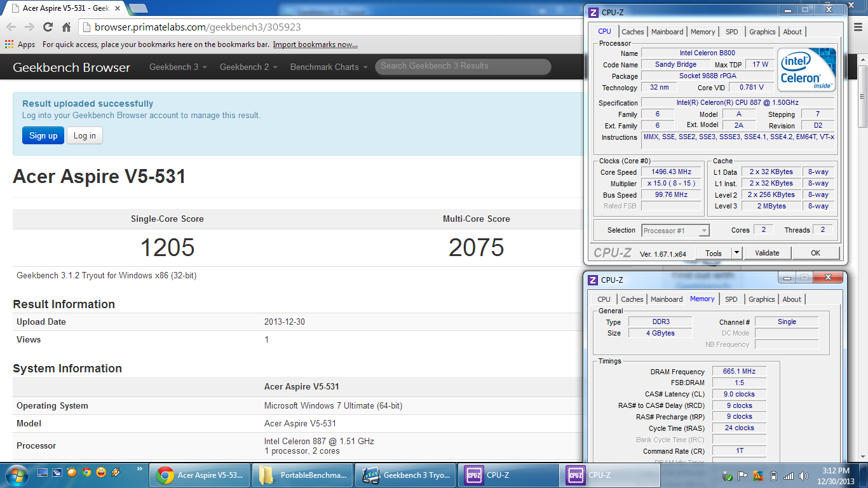The width and height of the screenshot is (868, 488).
Task: Open PortableBenchma... folder from the taskbar
Action: 302,475
